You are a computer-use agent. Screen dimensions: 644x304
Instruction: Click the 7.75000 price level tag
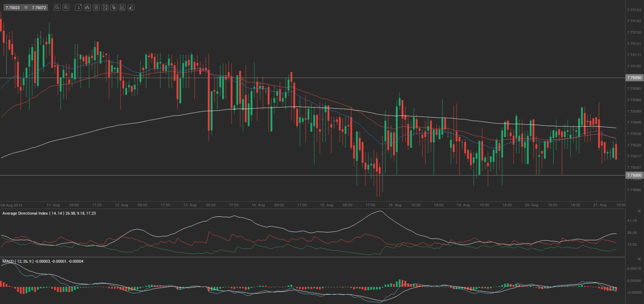[634, 175]
